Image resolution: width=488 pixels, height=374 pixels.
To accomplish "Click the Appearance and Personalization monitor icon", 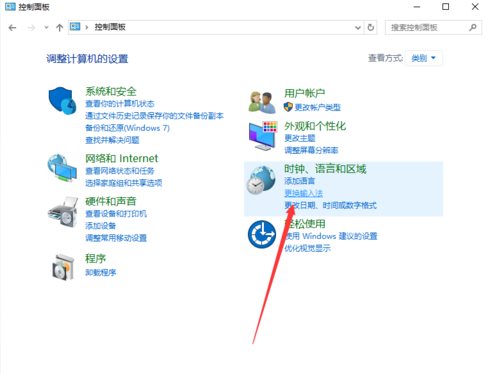I will (x=263, y=136).
